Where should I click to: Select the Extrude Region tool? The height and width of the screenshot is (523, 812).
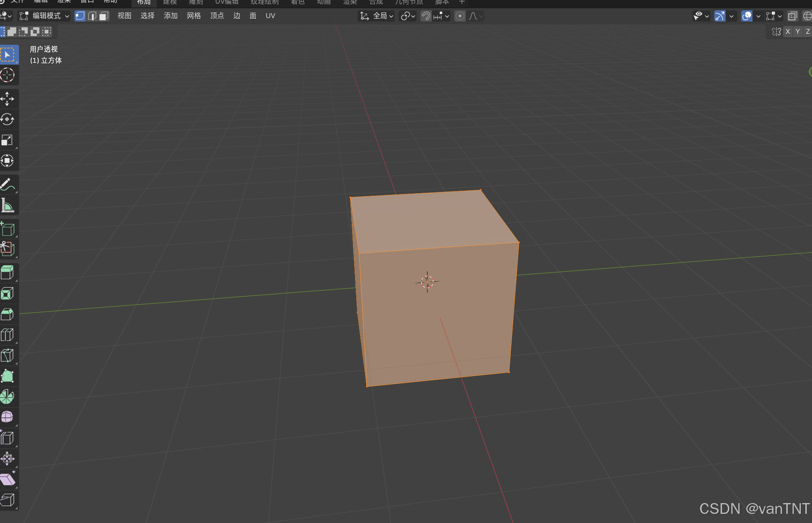point(7,273)
